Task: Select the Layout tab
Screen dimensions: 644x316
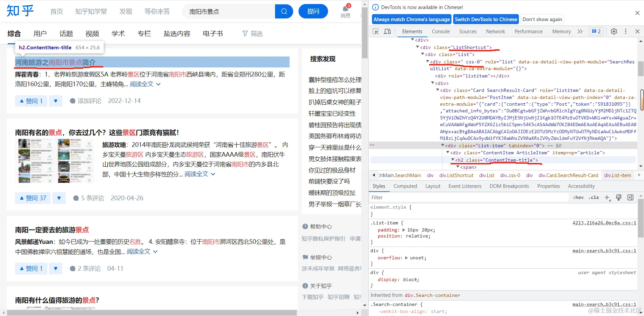Action: (433, 186)
